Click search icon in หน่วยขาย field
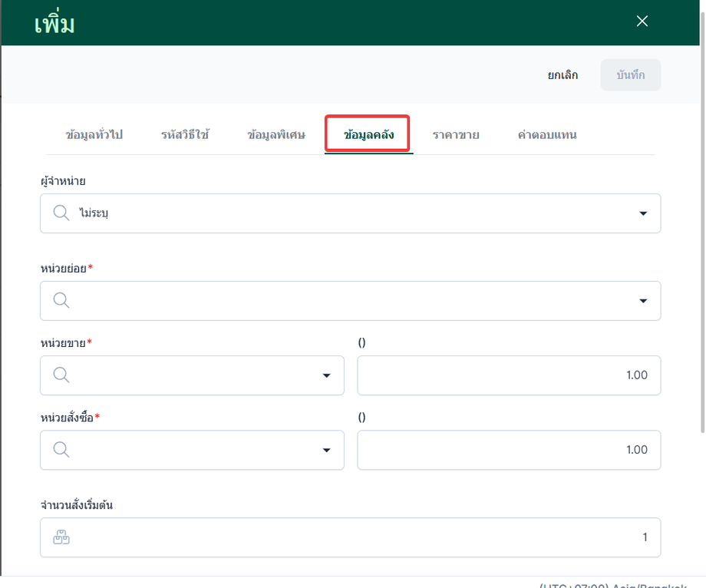Image resolution: width=706 pixels, height=588 pixels. pyautogui.click(x=61, y=375)
